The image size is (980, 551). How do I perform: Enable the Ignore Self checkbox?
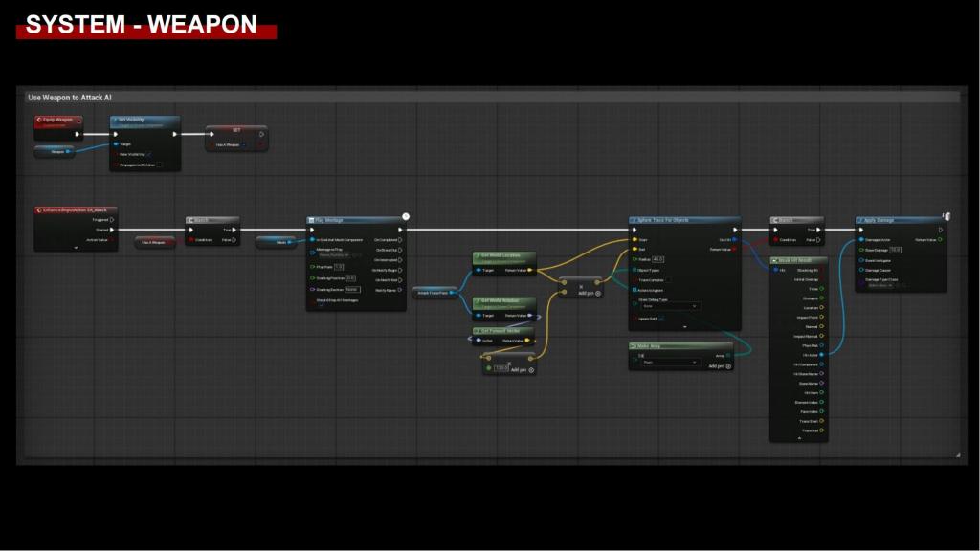(661, 319)
